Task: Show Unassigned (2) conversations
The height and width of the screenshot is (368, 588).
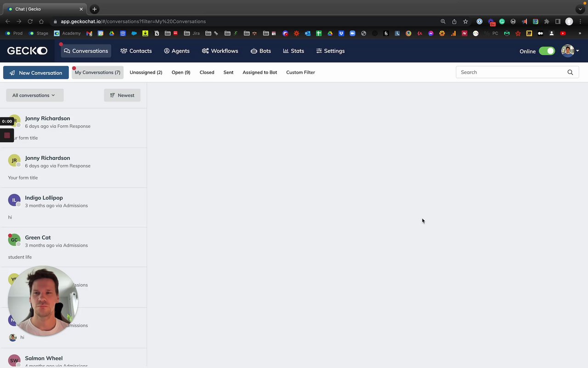Action: [146, 72]
